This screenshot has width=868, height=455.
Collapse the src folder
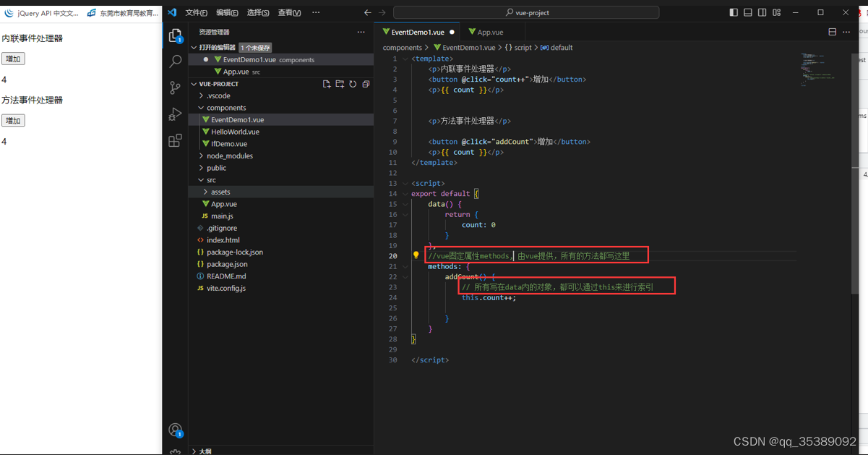[201, 180]
